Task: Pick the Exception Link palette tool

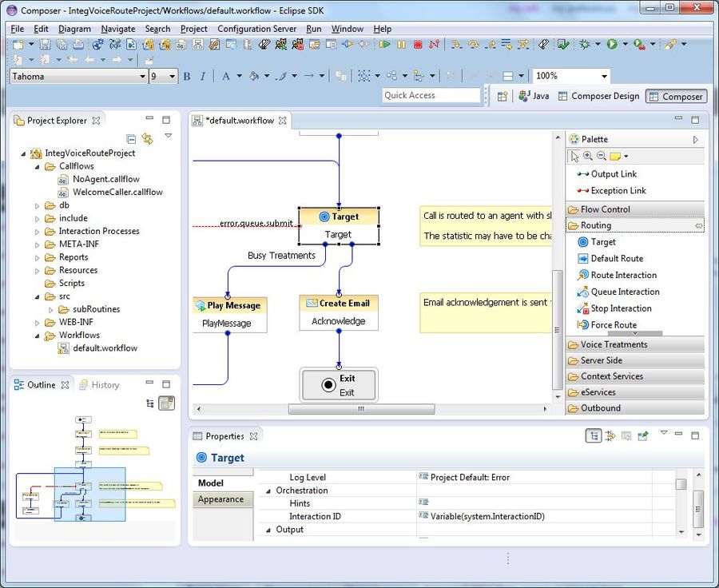Action: pos(611,190)
